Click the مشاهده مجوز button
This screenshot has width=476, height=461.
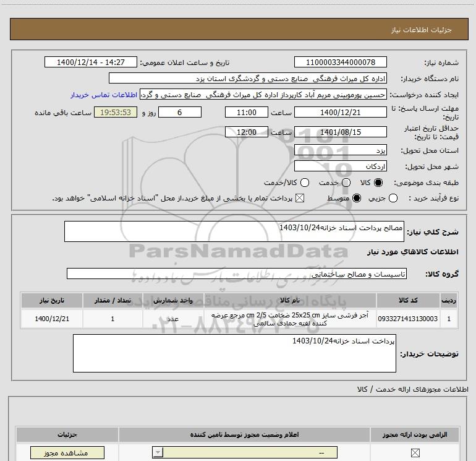67,453
